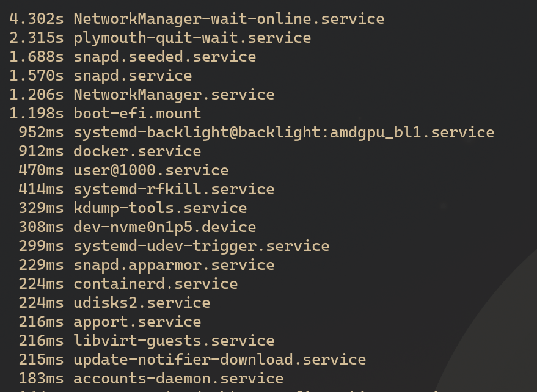Select the docker.service entry
This screenshot has width=537, height=392.
[137, 151]
